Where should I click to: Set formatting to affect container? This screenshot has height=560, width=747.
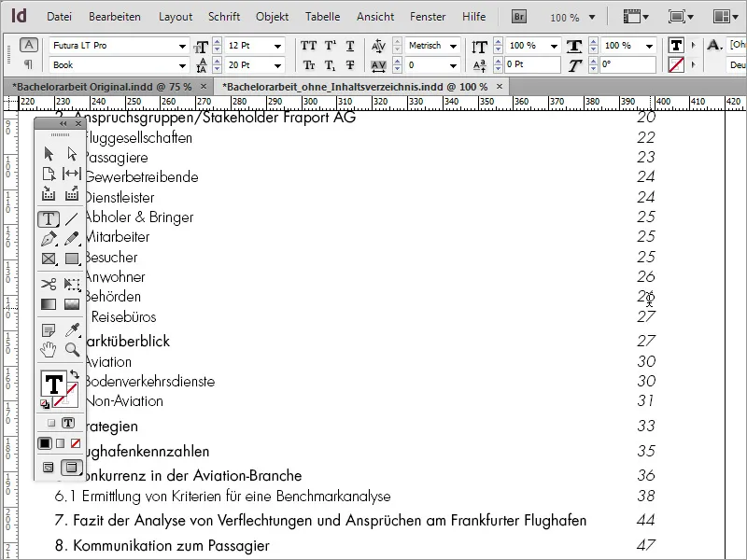click(x=51, y=423)
